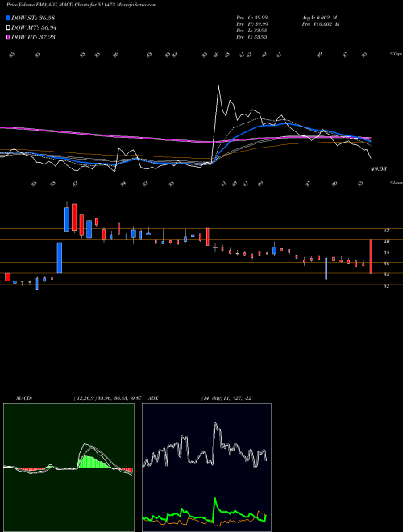The width and height of the screenshot is (403, 532).
Task: Click the 49.03 price label on line chart
Action: point(379,168)
